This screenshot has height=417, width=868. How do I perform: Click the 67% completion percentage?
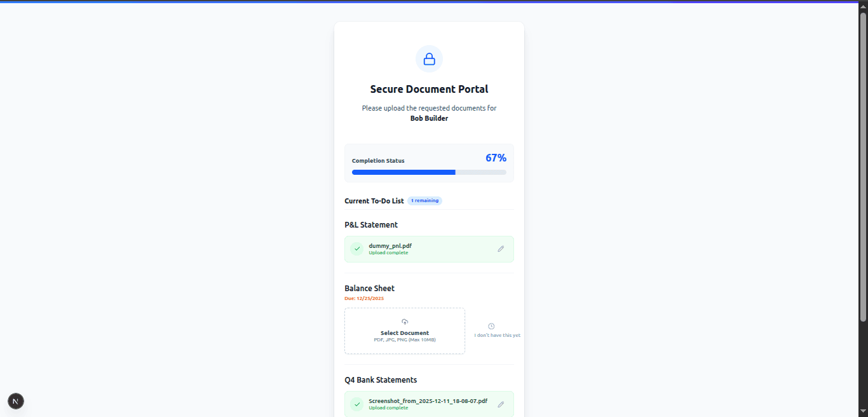point(496,158)
